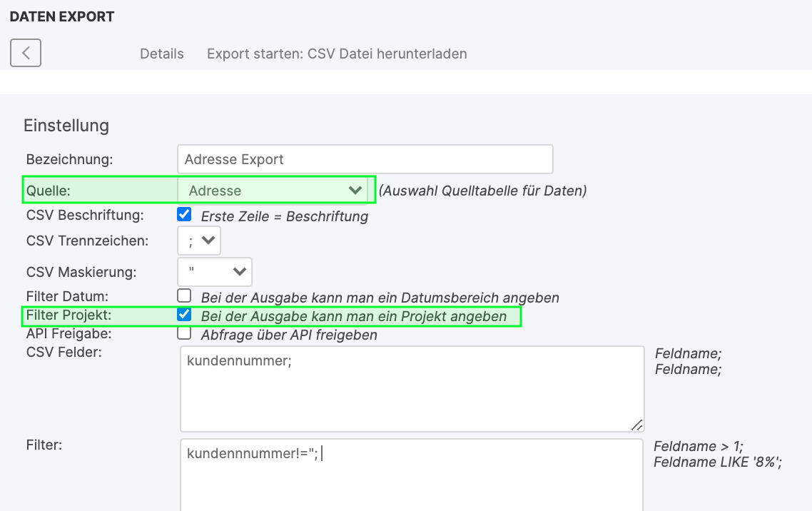Click the "Erste Zeile = Beschriftung" label
Screen dimensions: 812x511
(x=284, y=216)
